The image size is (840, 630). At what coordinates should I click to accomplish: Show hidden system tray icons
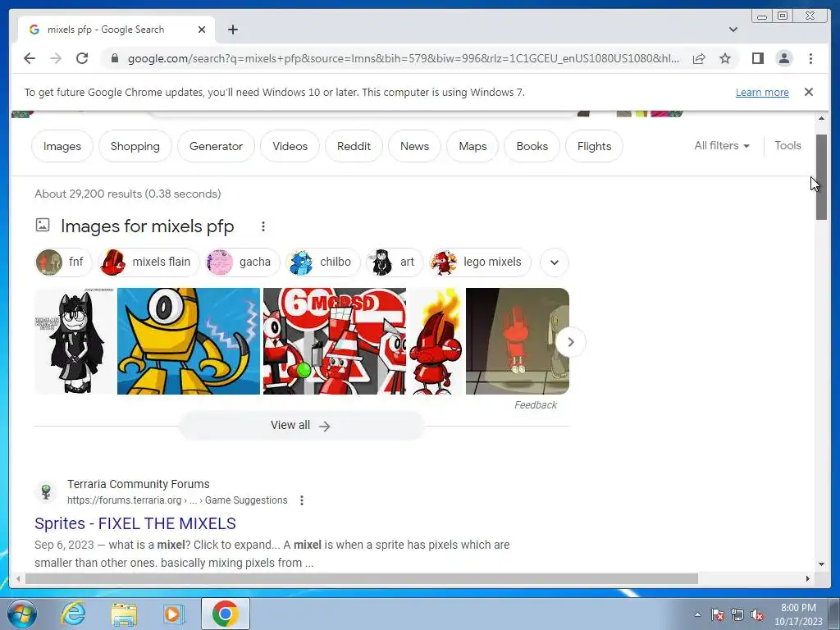[697, 614]
